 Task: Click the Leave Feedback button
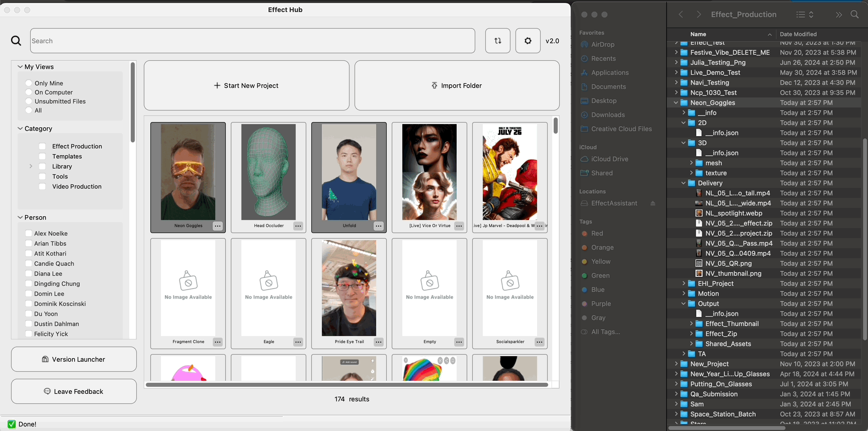pyautogui.click(x=74, y=391)
